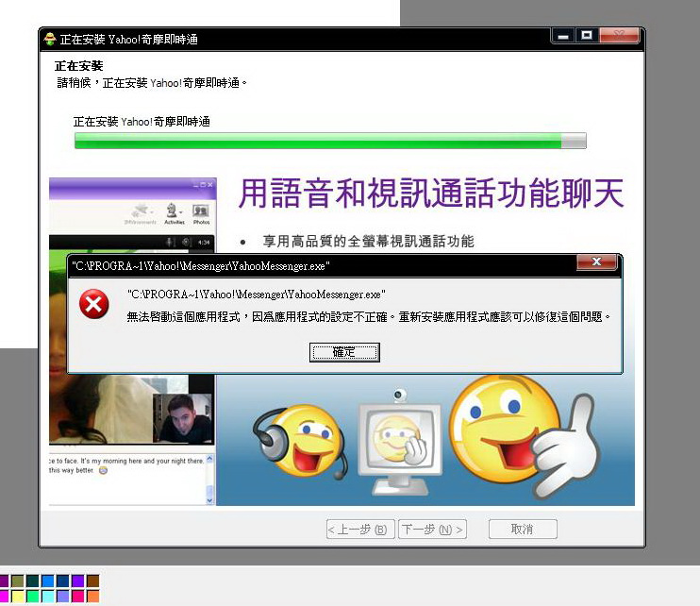Click the heading 用語音和視訊通話功能聊天
Viewport: 700px width, 606px height.
tap(431, 194)
